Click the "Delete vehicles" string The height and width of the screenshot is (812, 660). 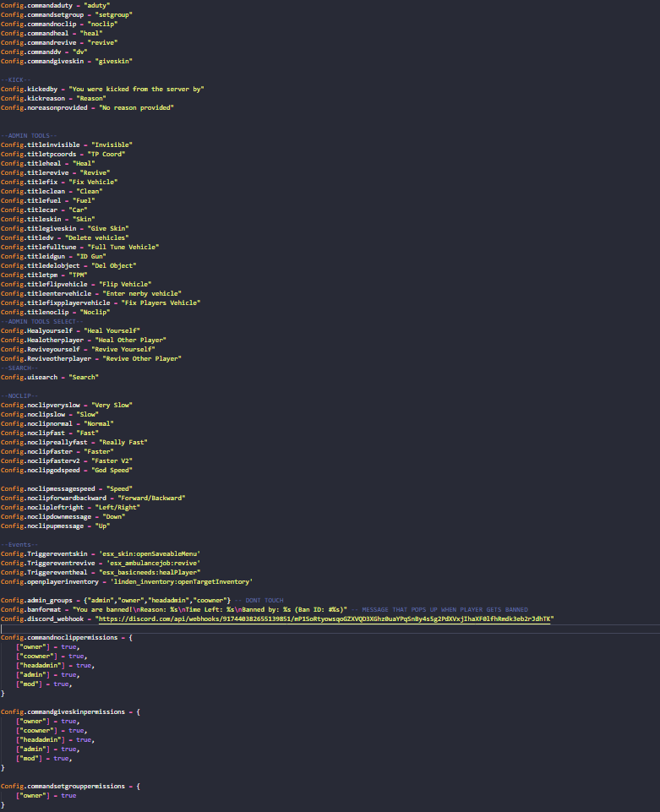tap(97, 239)
